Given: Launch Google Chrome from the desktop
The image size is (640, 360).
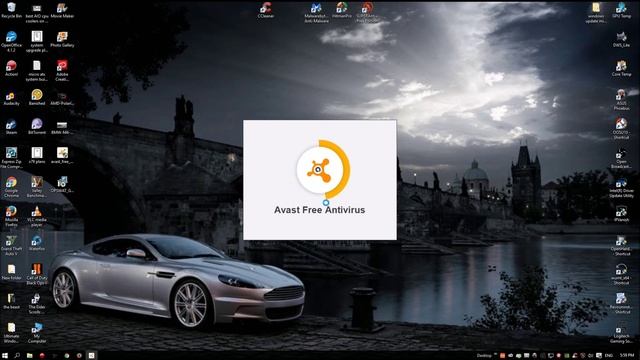Looking at the screenshot, I should tap(11, 187).
